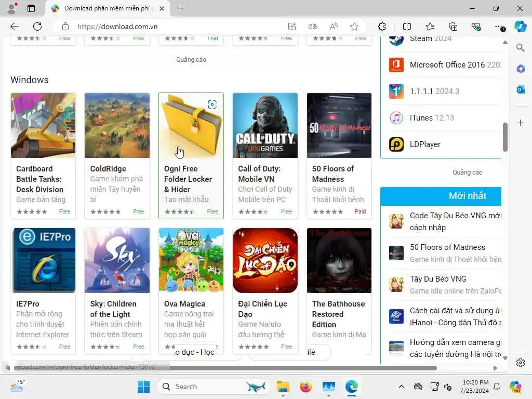Click sidebar list scroll up arrow
The height and width of the screenshot is (399, 532).
505,43
